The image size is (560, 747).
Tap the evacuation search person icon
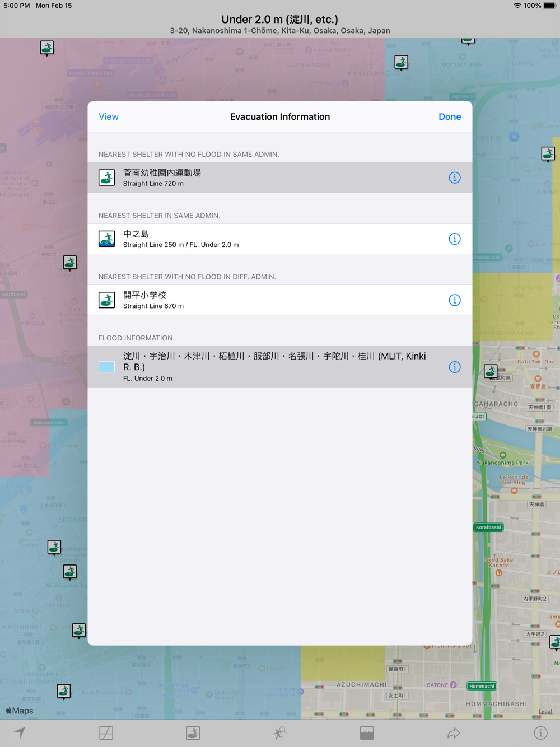point(280,732)
